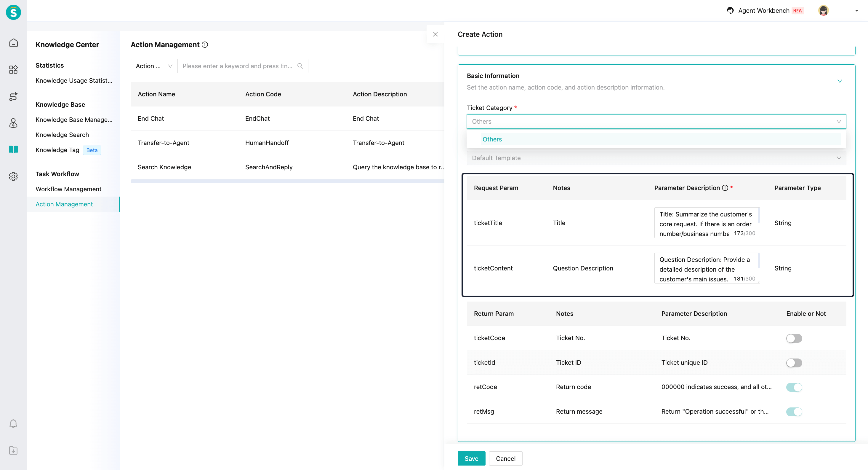The width and height of the screenshot is (868, 470).
Task: Open Workflow Management in the sidebar
Action: tap(68, 189)
